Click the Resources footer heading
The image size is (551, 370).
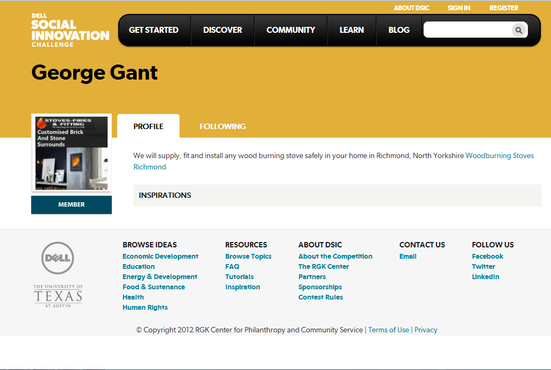(x=246, y=245)
